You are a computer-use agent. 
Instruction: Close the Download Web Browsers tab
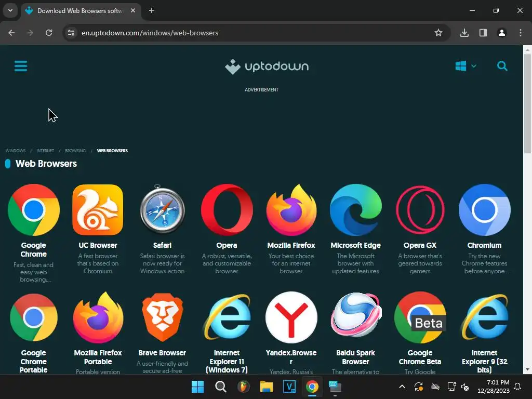click(133, 11)
